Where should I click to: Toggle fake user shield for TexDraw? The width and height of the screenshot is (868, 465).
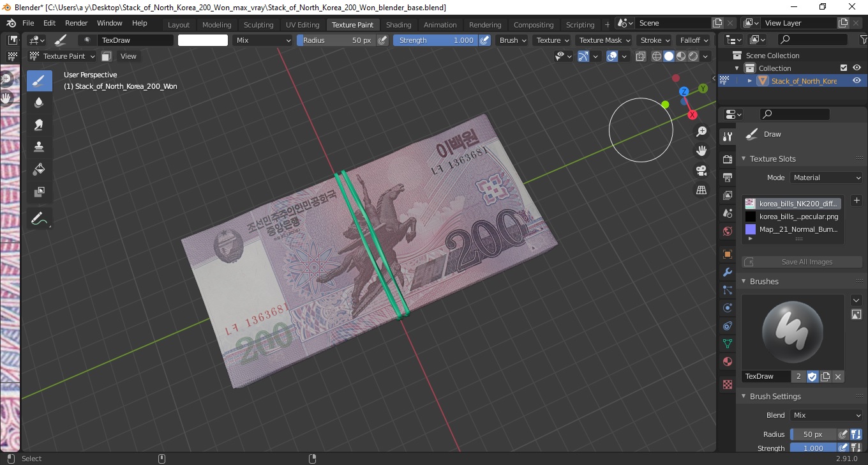(x=812, y=377)
